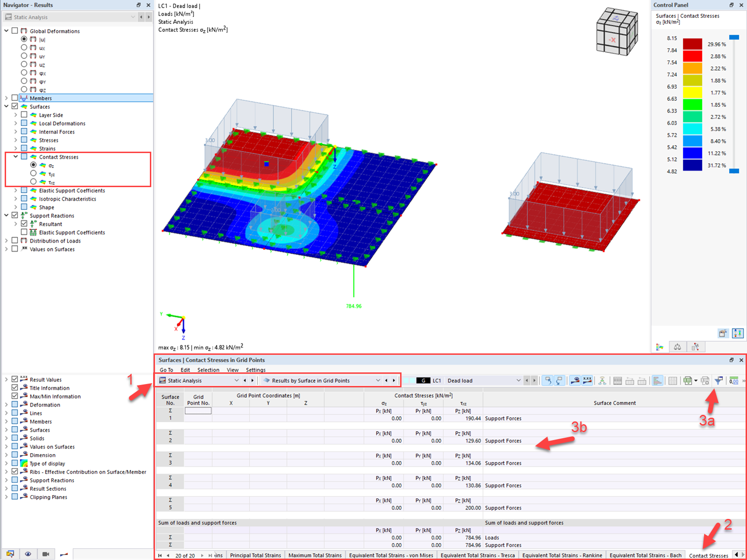Advance to next table page arrow
747x560 pixels.
[x=202, y=555]
